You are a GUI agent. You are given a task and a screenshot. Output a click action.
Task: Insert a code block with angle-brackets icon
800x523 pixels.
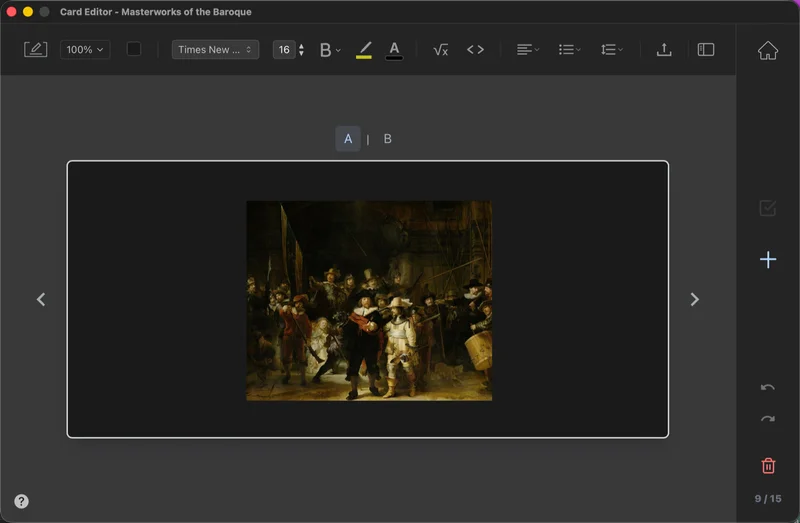coord(476,49)
